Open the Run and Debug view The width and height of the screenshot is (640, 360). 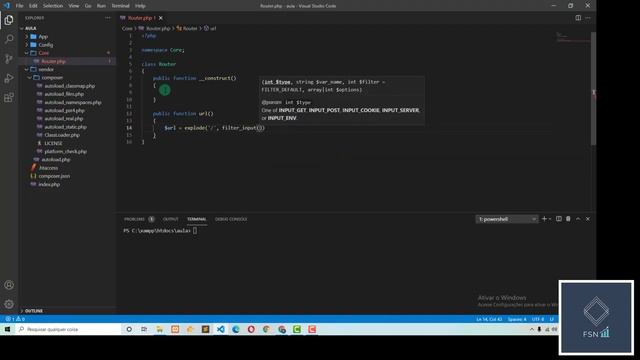click(x=9, y=78)
